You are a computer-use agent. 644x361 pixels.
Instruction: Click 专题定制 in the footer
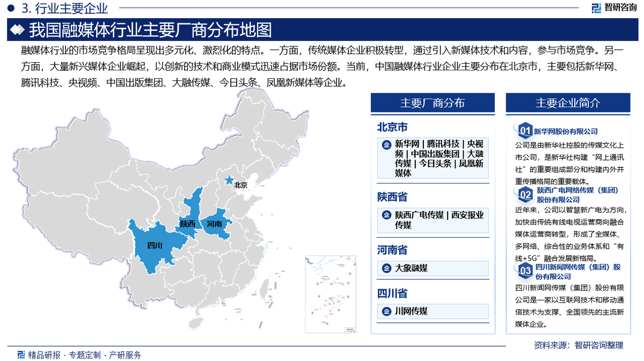(84, 355)
